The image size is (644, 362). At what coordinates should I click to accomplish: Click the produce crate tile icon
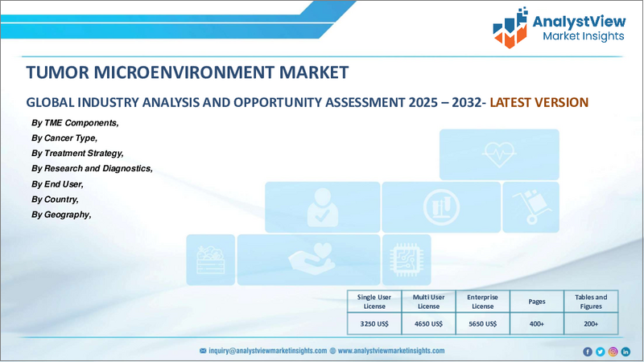211,259
